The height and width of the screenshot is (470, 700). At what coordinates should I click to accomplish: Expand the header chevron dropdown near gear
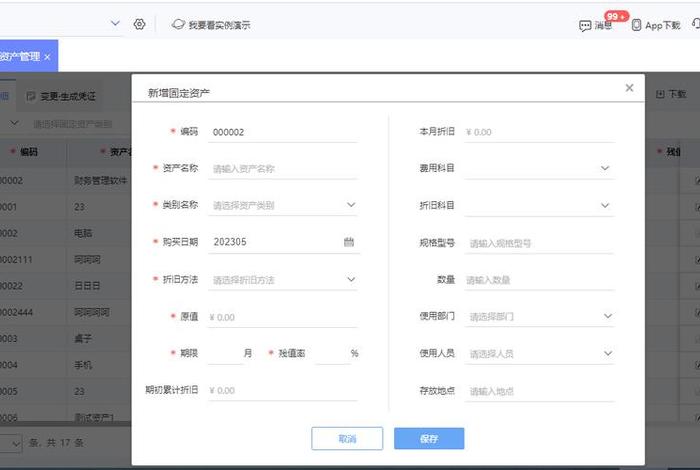point(115,23)
